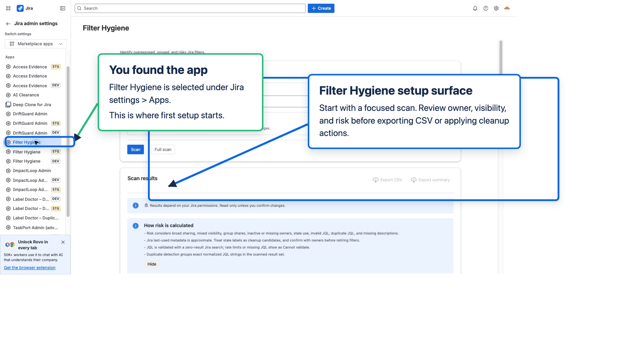Click the info icon beside the permissions notice
Screen dimensions: 644x343
tap(136, 206)
